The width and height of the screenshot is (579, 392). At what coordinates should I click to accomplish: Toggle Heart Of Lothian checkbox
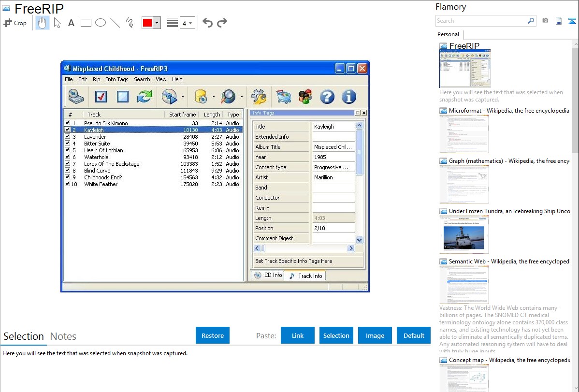click(68, 150)
